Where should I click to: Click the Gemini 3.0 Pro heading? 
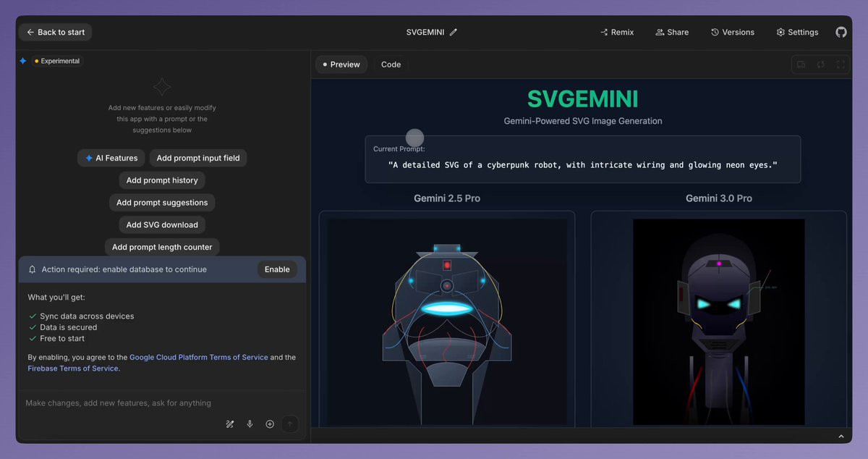click(x=719, y=198)
